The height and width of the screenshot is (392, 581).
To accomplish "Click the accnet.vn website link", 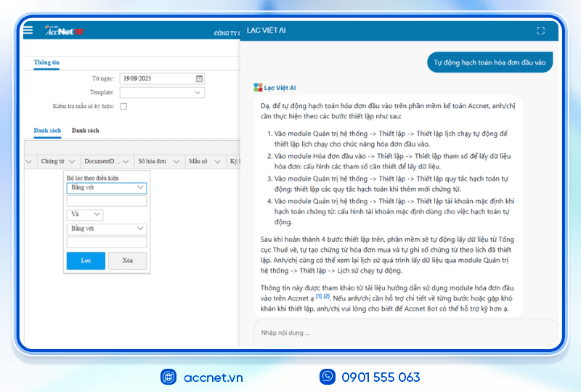I will [x=214, y=377].
